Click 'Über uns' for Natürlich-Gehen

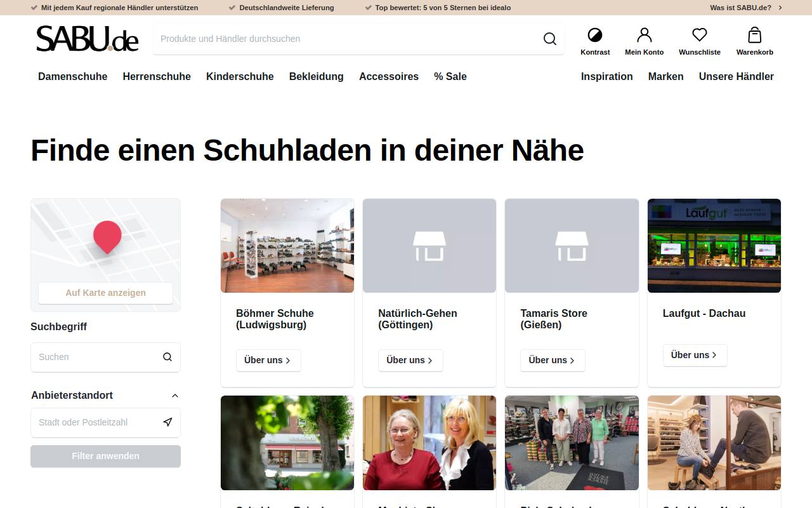[410, 360]
